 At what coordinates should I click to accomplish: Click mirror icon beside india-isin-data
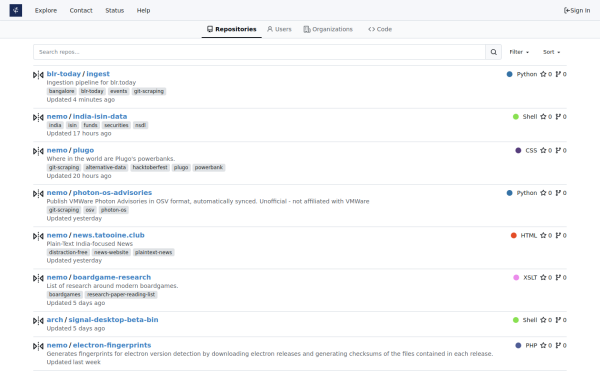point(38,117)
